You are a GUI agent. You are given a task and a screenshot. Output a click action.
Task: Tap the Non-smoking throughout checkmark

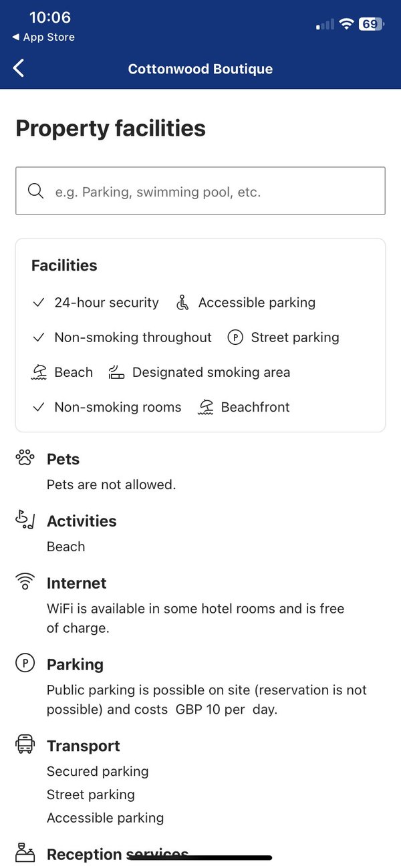pyautogui.click(x=39, y=337)
